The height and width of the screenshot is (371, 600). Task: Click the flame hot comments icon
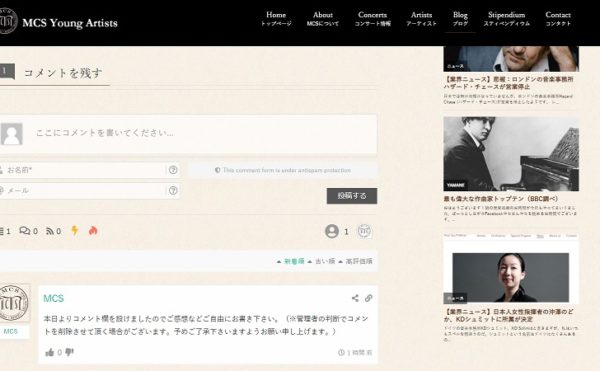[93, 230]
